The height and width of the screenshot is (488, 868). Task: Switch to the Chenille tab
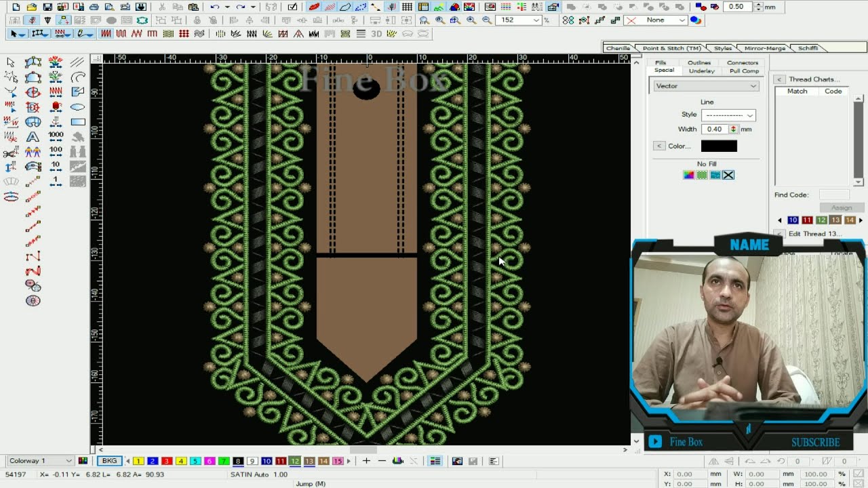pos(618,48)
